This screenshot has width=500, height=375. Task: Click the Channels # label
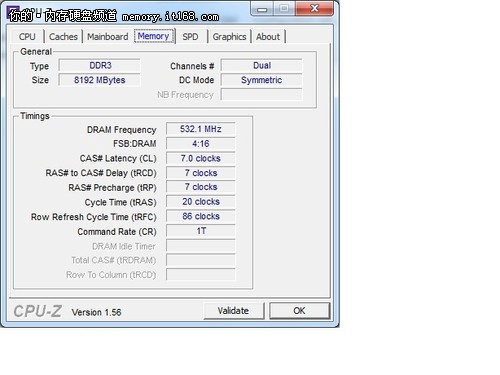coord(192,66)
